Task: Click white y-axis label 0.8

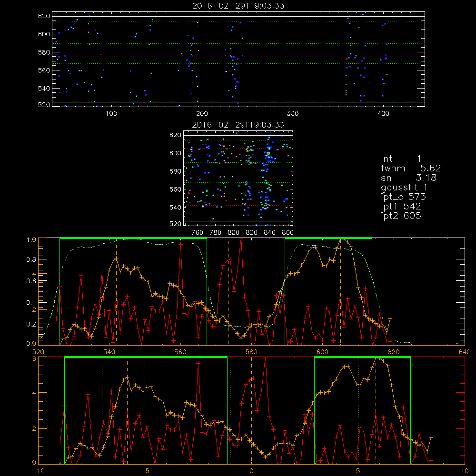Action: [x=31, y=259]
